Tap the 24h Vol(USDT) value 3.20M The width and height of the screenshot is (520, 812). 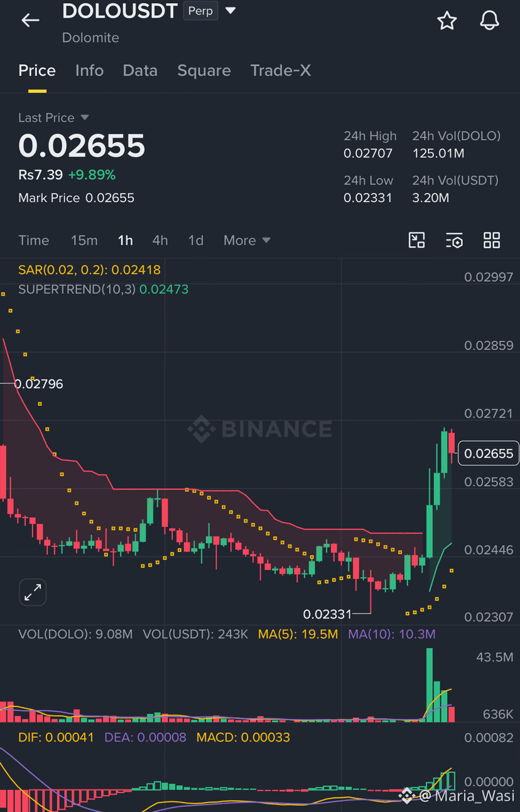431,198
